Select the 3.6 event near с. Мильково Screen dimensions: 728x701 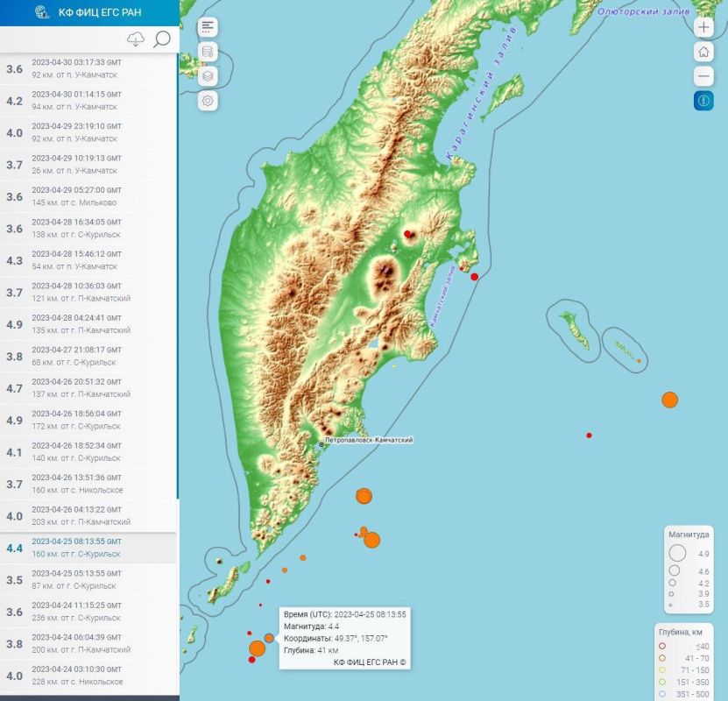point(88,197)
